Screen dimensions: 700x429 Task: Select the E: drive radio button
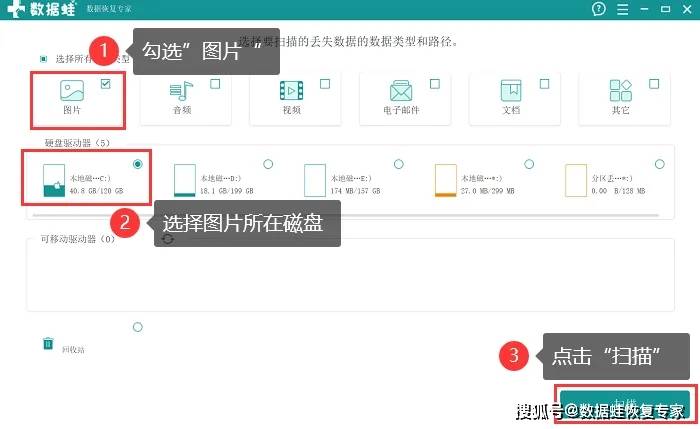click(399, 164)
